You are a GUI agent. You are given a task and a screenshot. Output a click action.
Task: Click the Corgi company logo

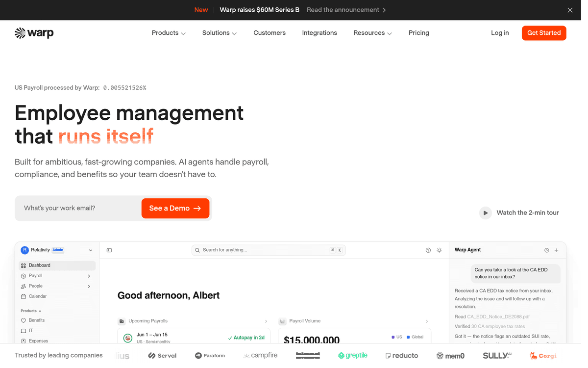(543, 356)
